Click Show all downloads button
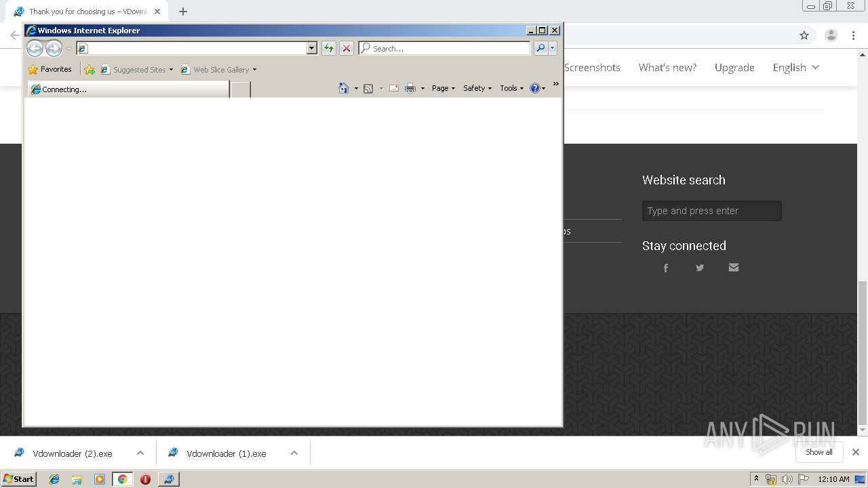This screenshot has width=868, height=488. click(818, 452)
